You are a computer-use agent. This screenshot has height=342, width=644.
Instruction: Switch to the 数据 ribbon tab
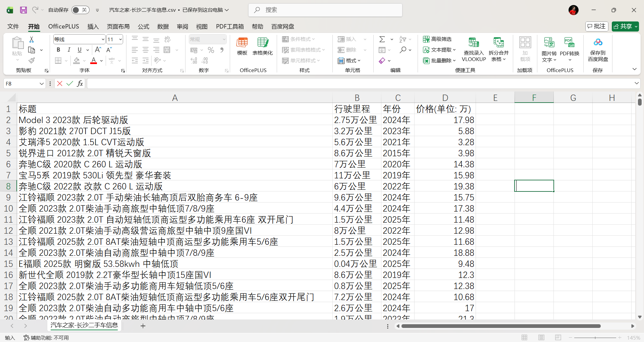pos(163,26)
